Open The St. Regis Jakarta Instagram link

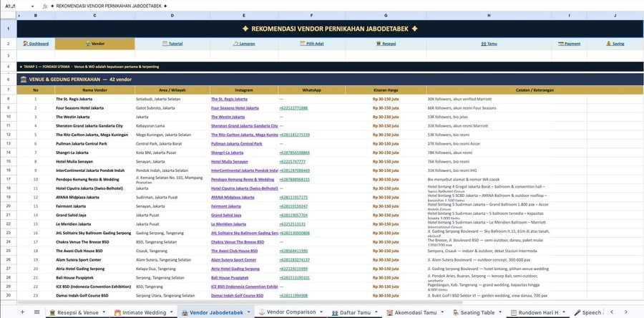(x=229, y=99)
